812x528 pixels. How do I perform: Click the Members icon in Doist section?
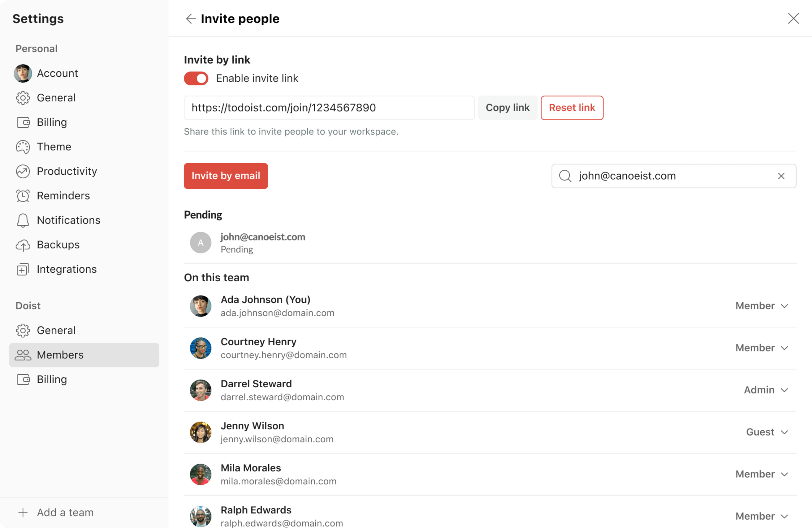coord(23,355)
